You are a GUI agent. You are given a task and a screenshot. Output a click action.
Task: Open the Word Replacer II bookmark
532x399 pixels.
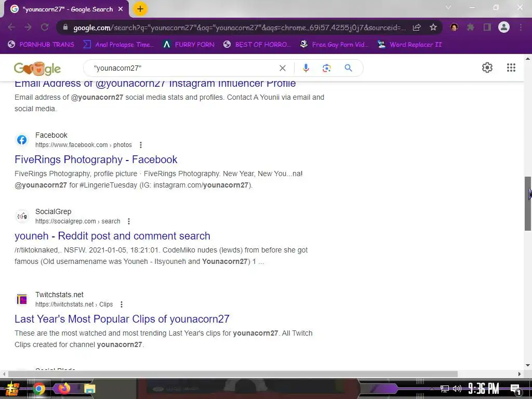pos(409,45)
